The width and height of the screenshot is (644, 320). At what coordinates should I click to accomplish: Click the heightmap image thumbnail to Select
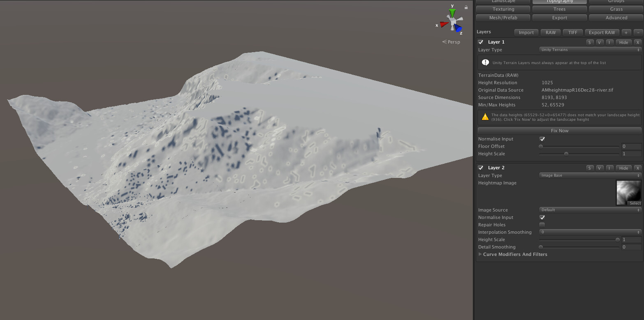pos(628,192)
